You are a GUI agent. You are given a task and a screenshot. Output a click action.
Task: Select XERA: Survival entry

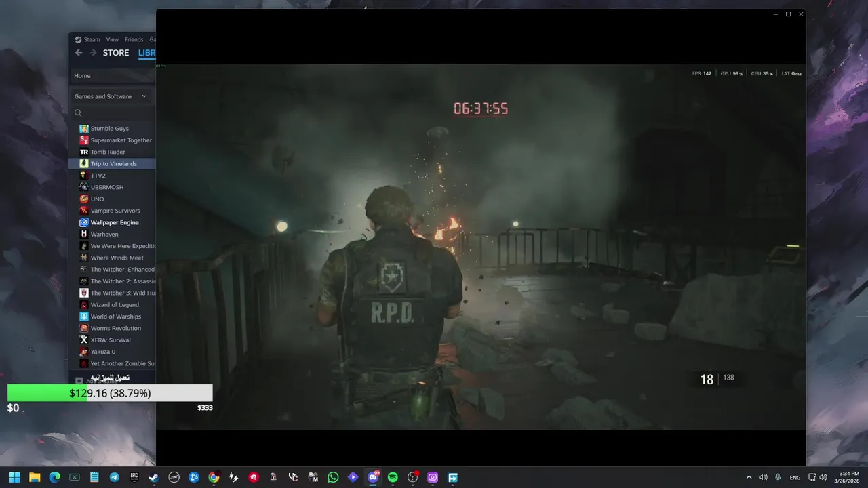tap(112, 340)
